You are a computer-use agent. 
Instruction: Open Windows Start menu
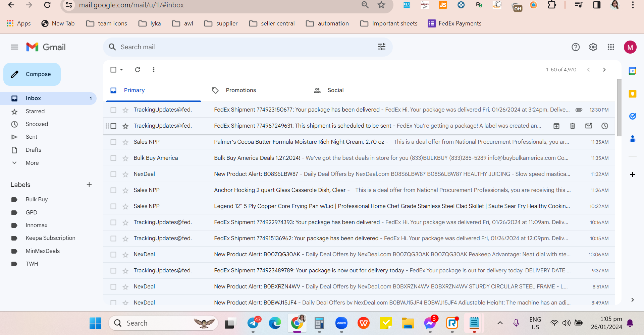point(95,323)
